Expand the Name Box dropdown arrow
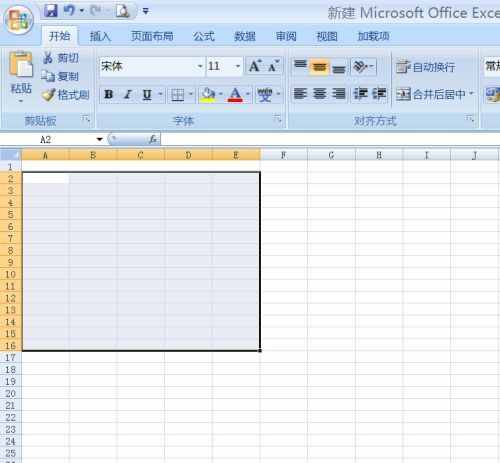This screenshot has height=463, width=500. [x=99, y=139]
